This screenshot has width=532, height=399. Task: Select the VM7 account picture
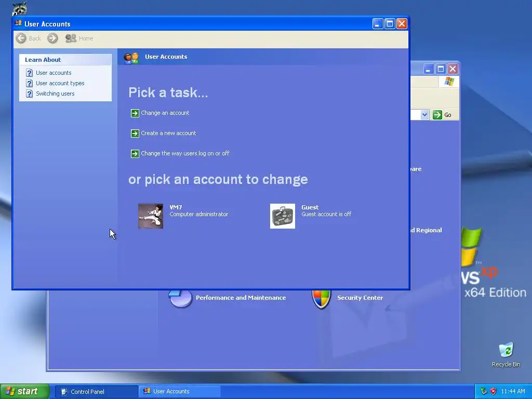(151, 216)
